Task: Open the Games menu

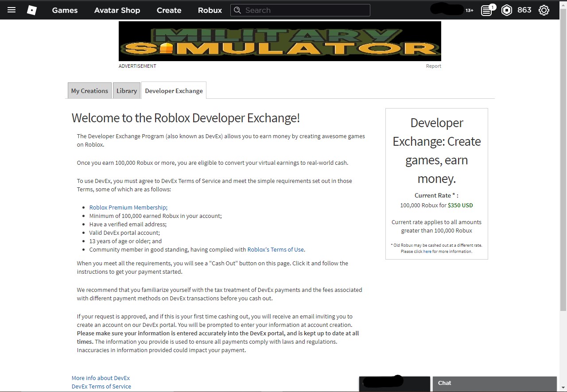Action: pyautogui.click(x=65, y=10)
